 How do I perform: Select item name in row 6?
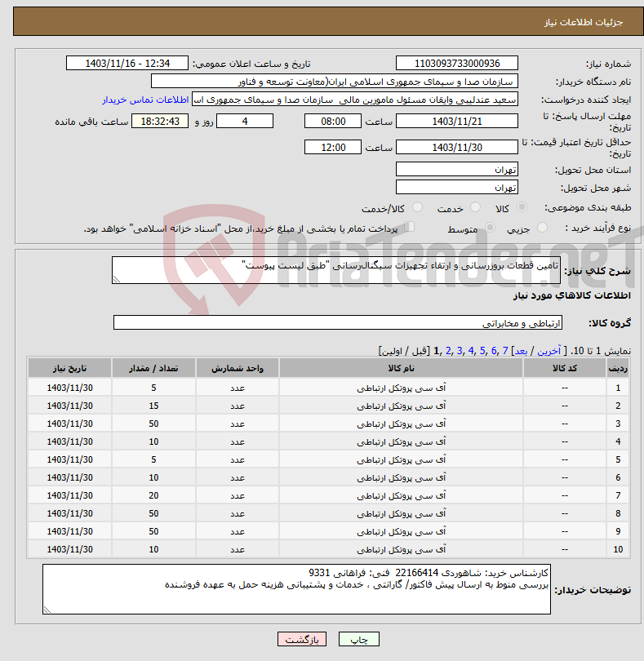click(401, 477)
